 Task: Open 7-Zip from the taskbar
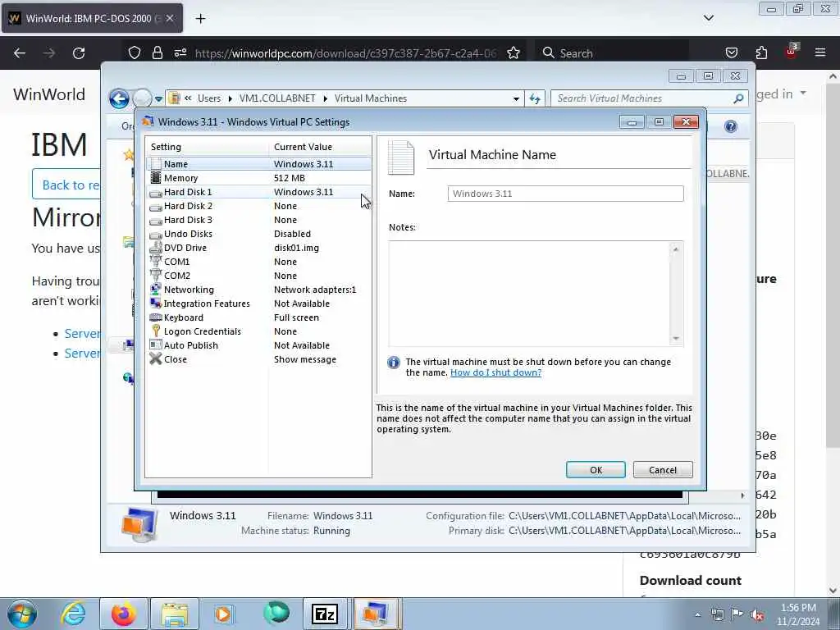pos(325,614)
